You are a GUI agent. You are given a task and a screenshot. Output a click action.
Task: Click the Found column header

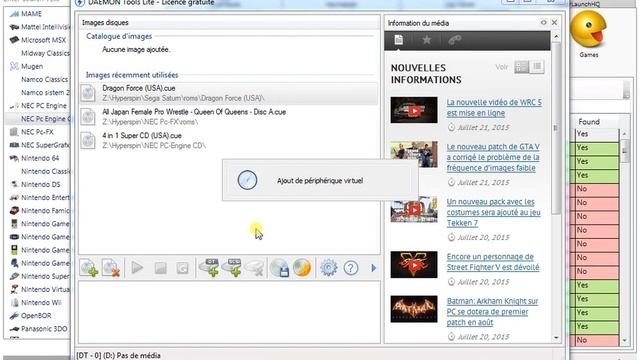point(589,122)
